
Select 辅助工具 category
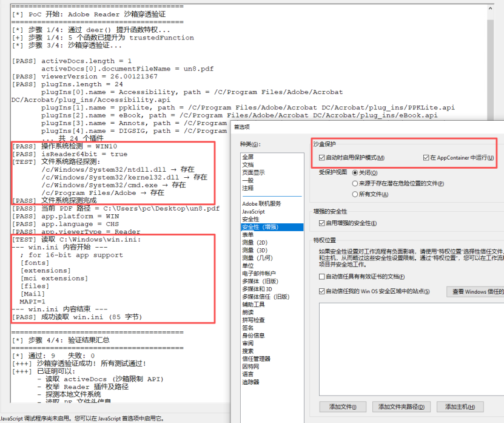(254, 305)
